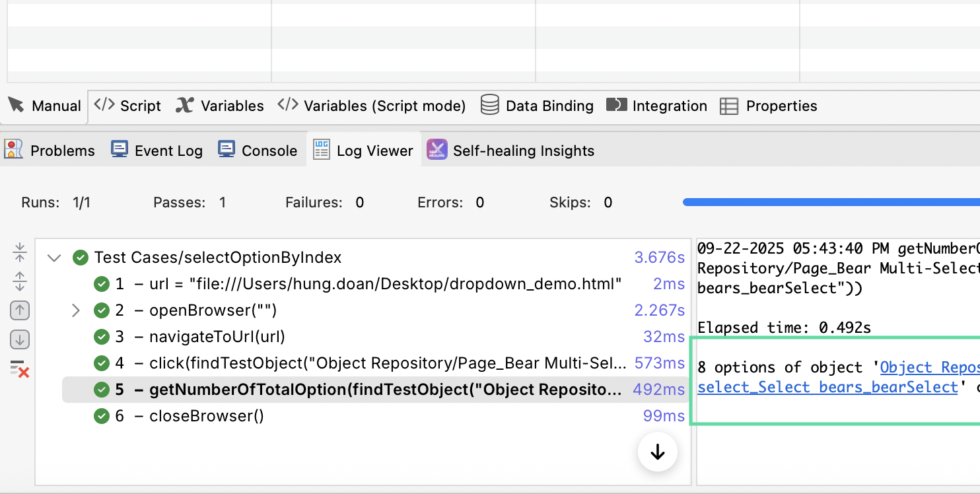Expand the openBrowser step node

pos(75,310)
